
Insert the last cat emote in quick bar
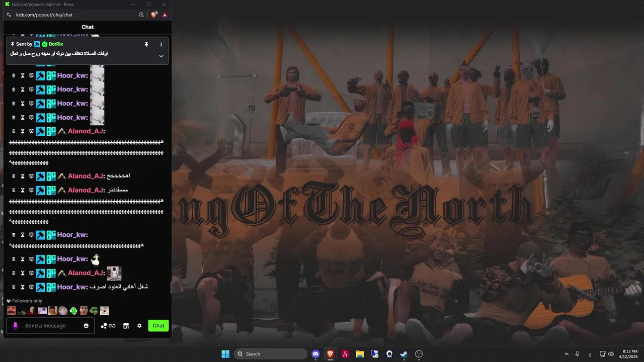tap(104, 311)
